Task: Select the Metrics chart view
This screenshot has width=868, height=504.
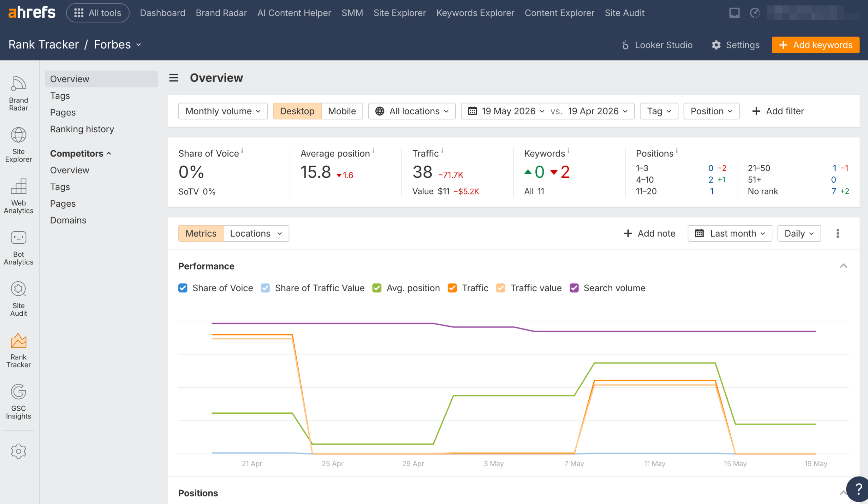Action: [x=201, y=234]
